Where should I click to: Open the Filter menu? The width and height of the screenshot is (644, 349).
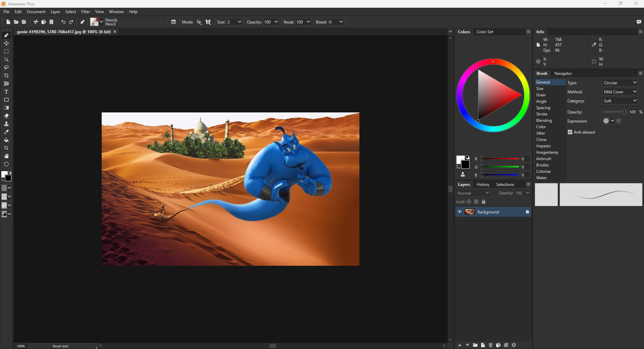click(86, 12)
